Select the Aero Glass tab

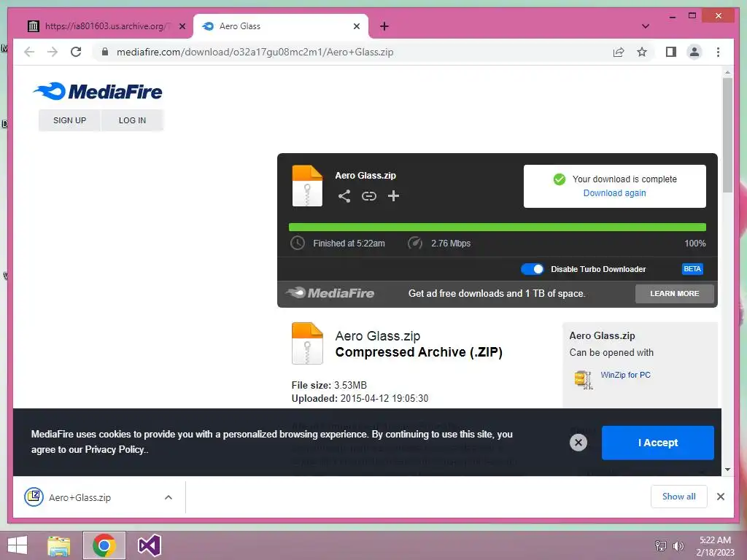[x=281, y=26]
